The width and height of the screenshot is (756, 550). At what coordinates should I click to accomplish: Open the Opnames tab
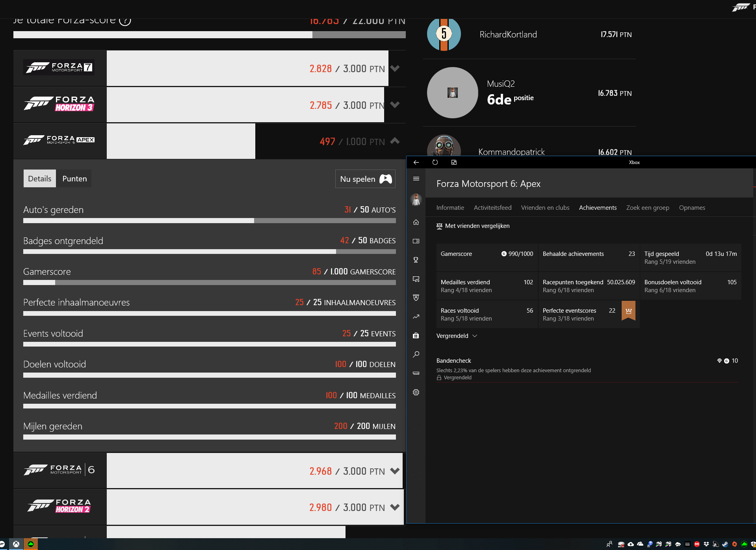coord(692,208)
